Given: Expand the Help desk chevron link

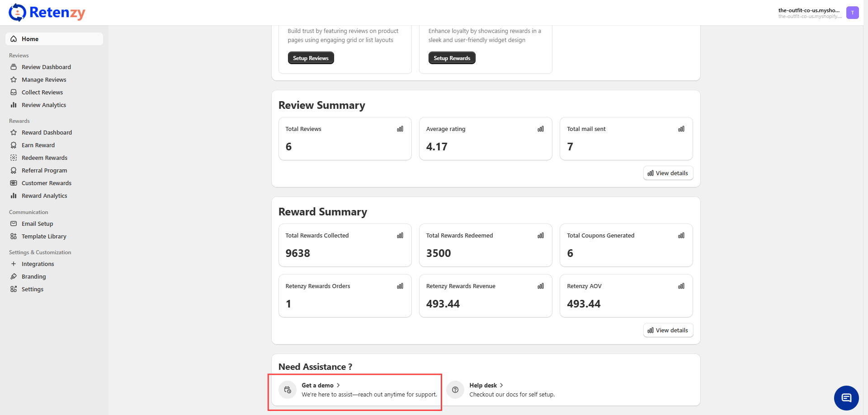Looking at the screenshot, I should click(501, 385).
